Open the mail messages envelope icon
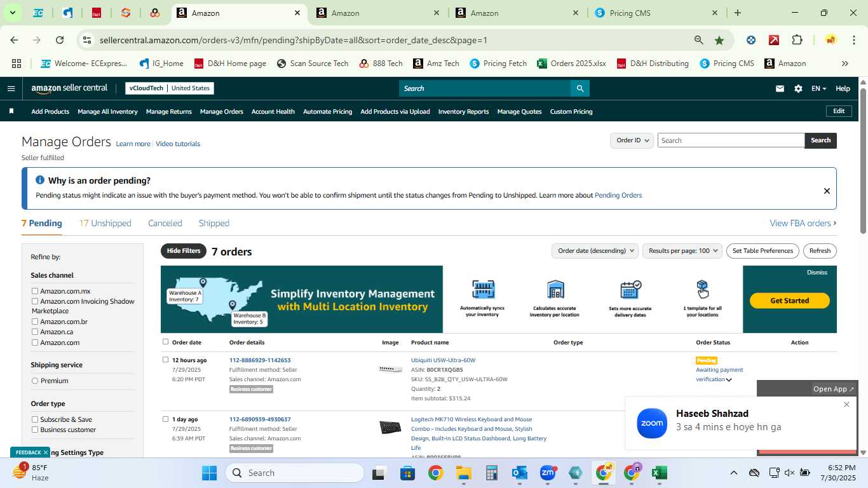868x488 pixels. [780, 88]
